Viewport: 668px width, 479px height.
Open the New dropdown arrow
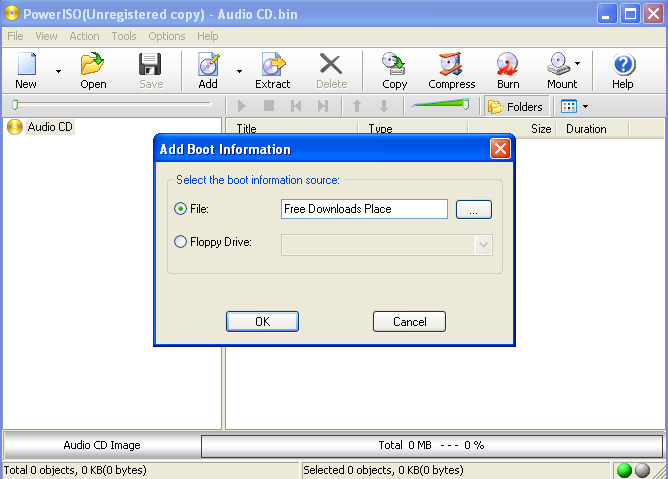[58, 71]
